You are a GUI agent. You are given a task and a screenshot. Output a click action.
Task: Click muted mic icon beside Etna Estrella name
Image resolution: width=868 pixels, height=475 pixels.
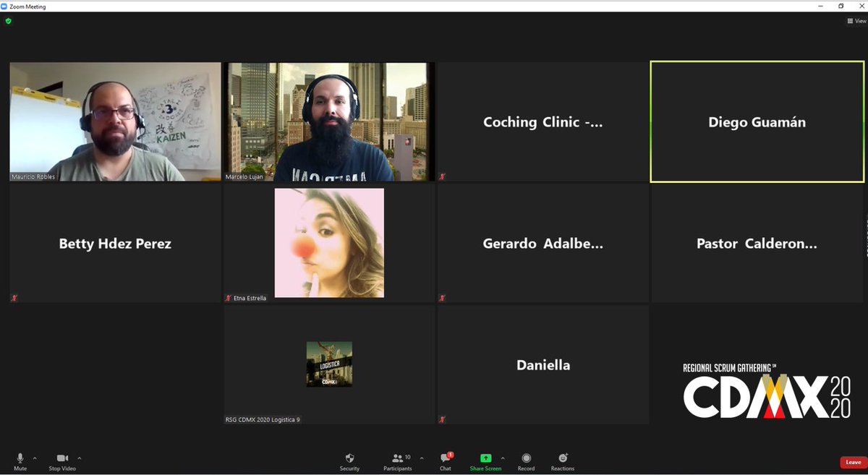tap(229, 298)
